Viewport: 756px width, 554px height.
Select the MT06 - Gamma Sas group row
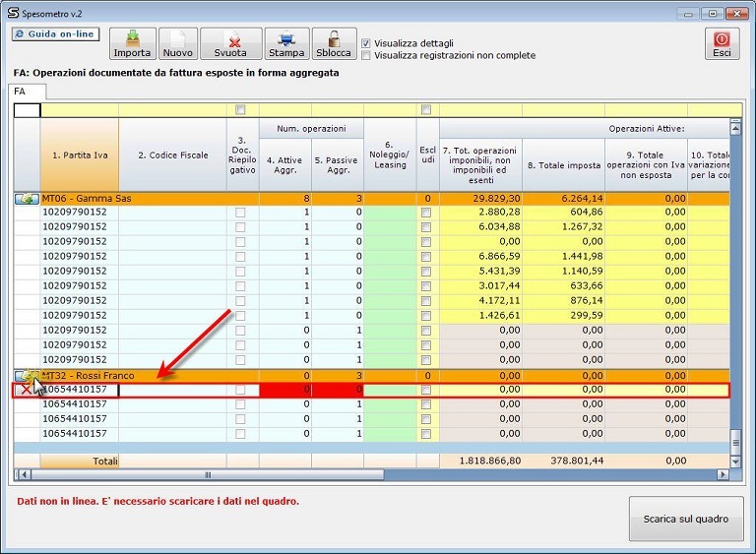(371, 199)
